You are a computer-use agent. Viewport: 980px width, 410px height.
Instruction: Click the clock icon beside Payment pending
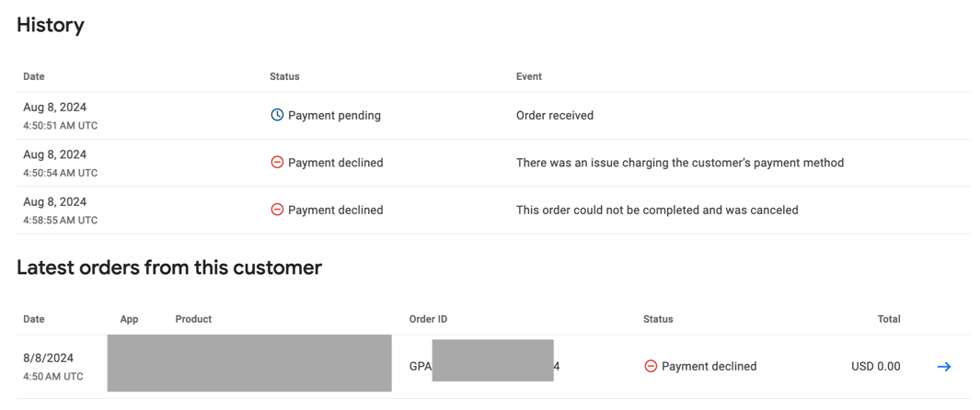coord(277,116)
